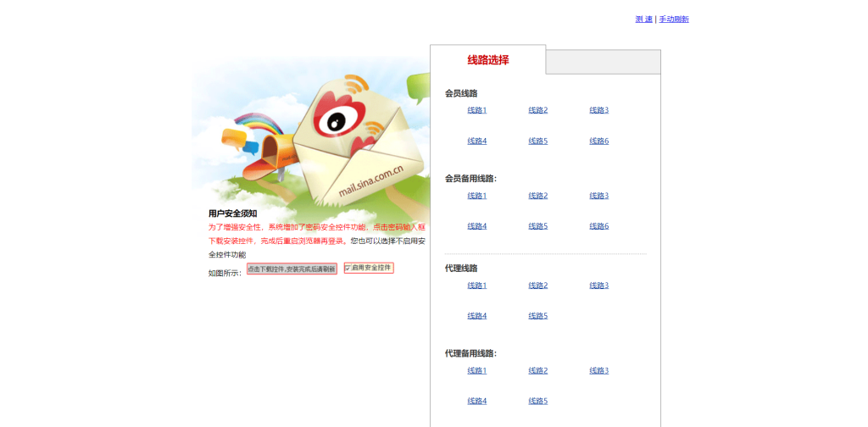Choose 线路3 under 会员备用线路

point(598,196)
